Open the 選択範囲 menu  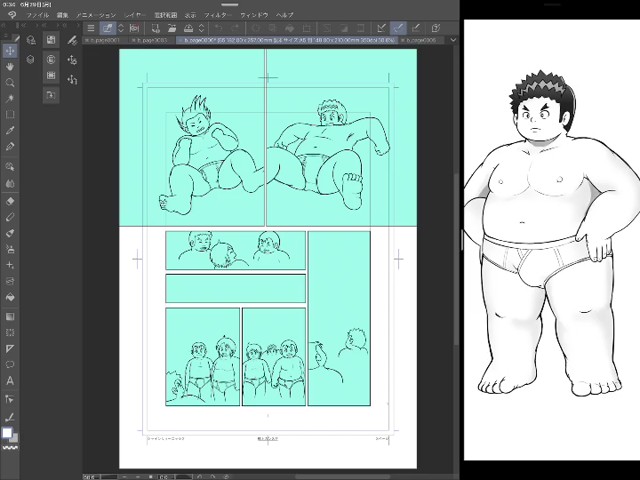click(165, 15)
